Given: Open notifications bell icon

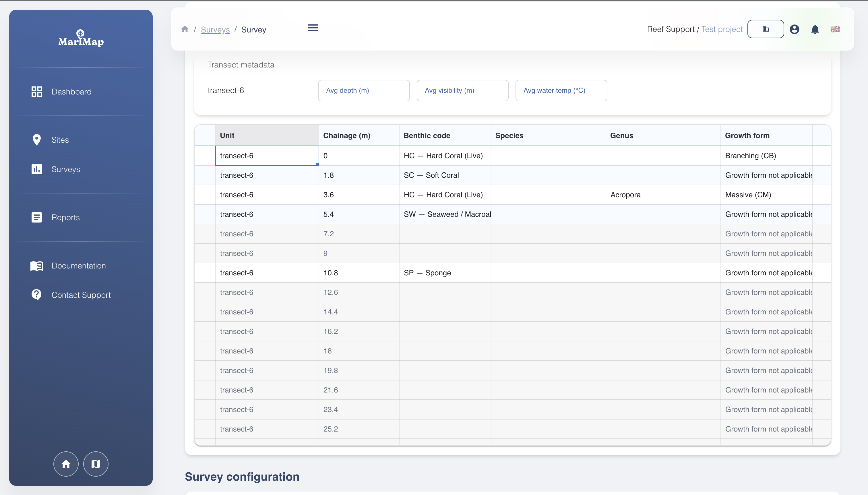Looking at the screenshot, I should click(815, 30).
